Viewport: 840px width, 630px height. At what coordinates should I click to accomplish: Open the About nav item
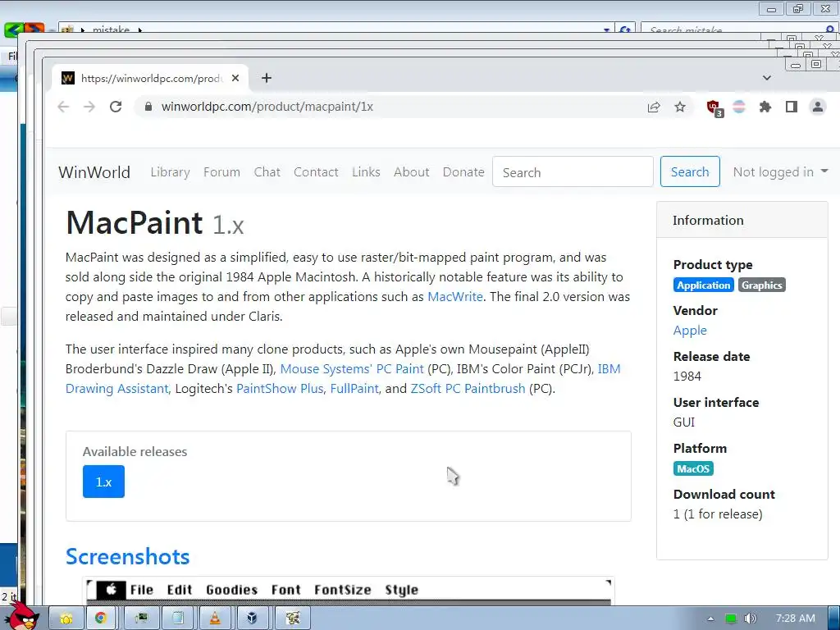(412, 172)
